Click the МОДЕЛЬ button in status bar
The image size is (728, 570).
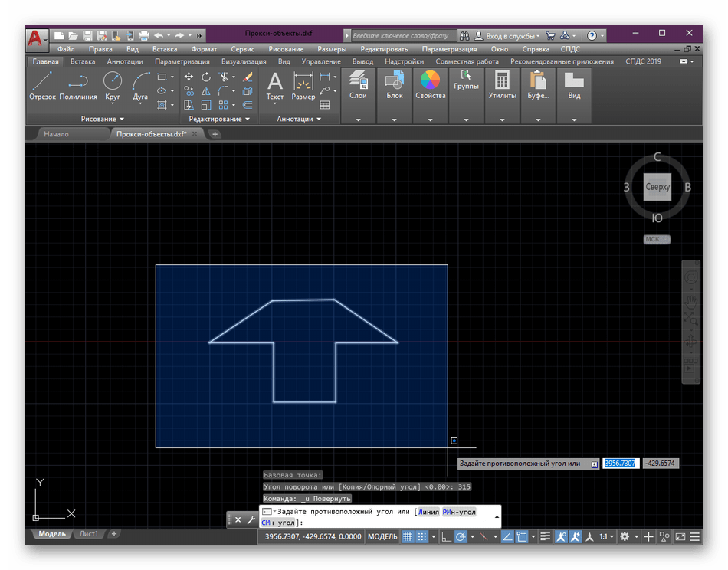pyautogui.click(x=382, y=537)
